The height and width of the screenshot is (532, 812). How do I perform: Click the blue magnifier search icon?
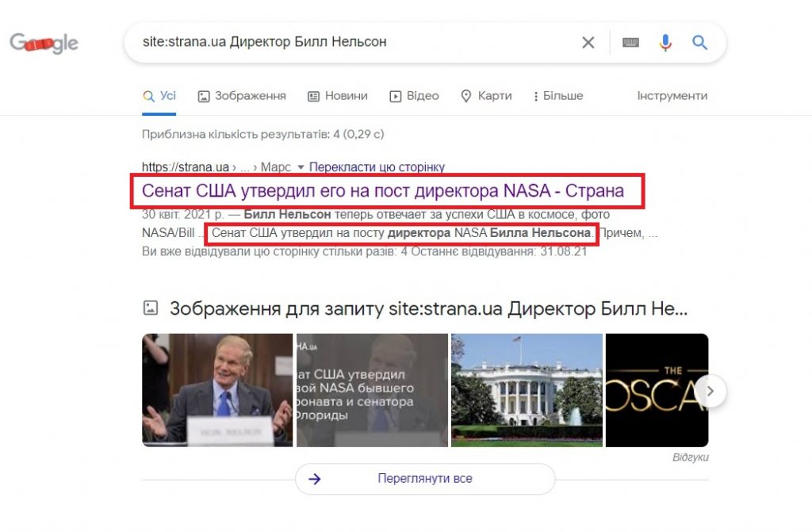[699, 43]
